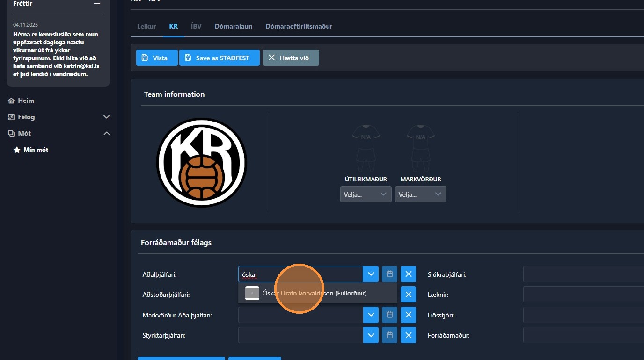Image resolution: width=644 pixels, height=360 pixels.
Task: Cancel with the Hætta við button
Action: (x=291, y=58)
